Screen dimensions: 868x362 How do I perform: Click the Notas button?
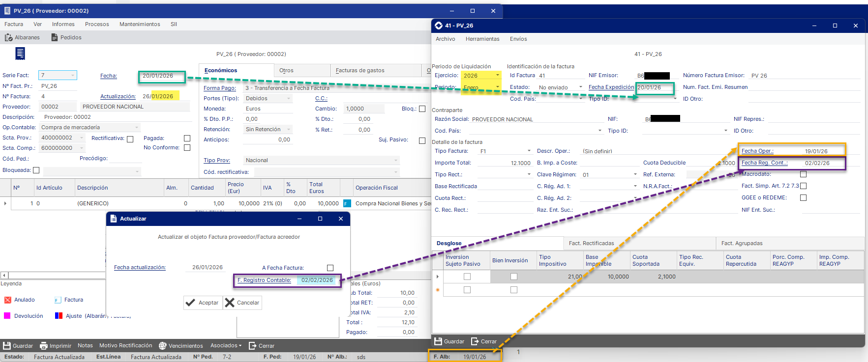point(85,346)
